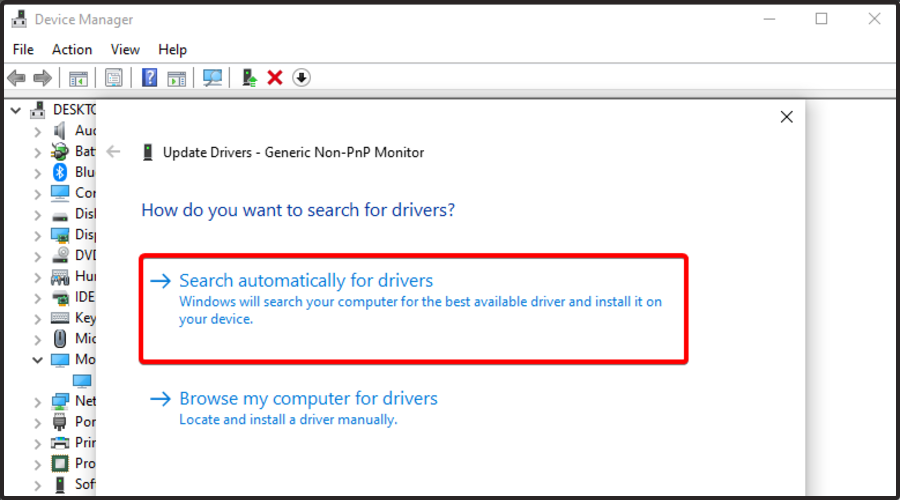Click the Disable device down-arrow icon
Viewport: 900px width, 500px height.
click(301, 77)
